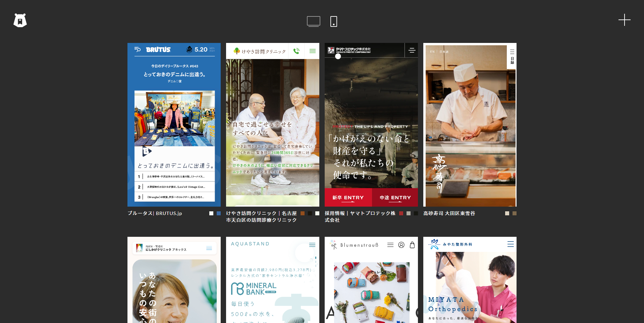Click phone icon on Keyaki clinic thumbnail
The width and height of the screenshot is (644, 323).
coord(296,51)
